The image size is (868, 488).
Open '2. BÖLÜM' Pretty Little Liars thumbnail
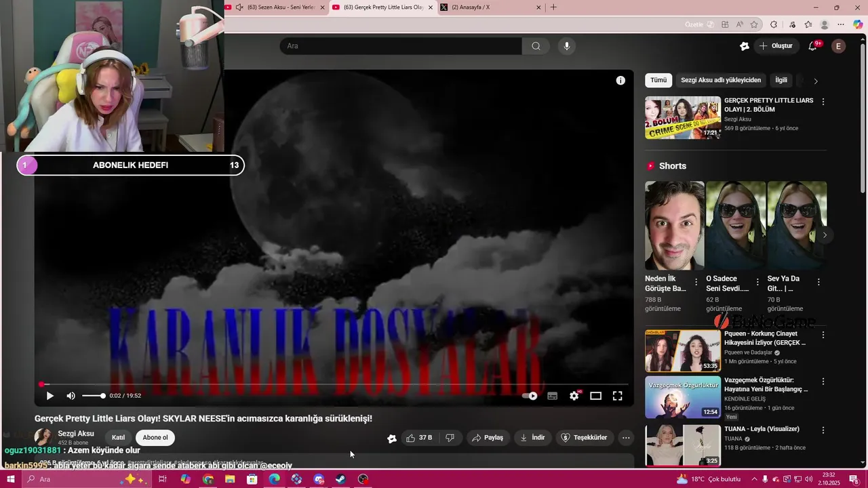683,118
